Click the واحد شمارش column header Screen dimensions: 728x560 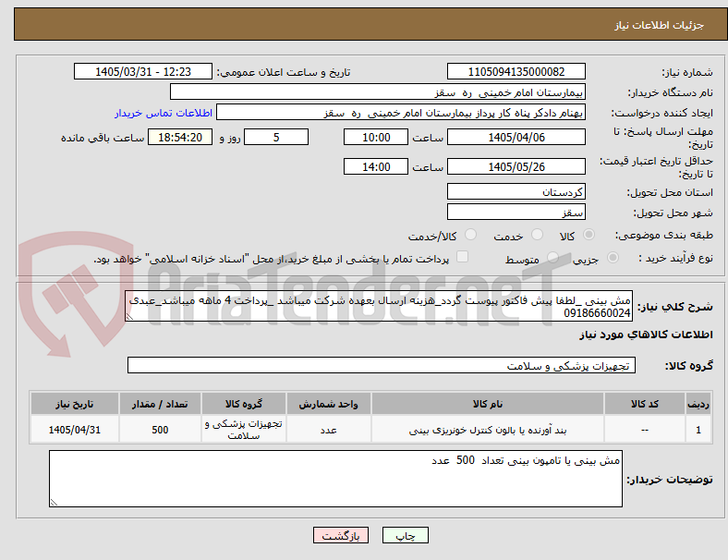click(328, 404)
